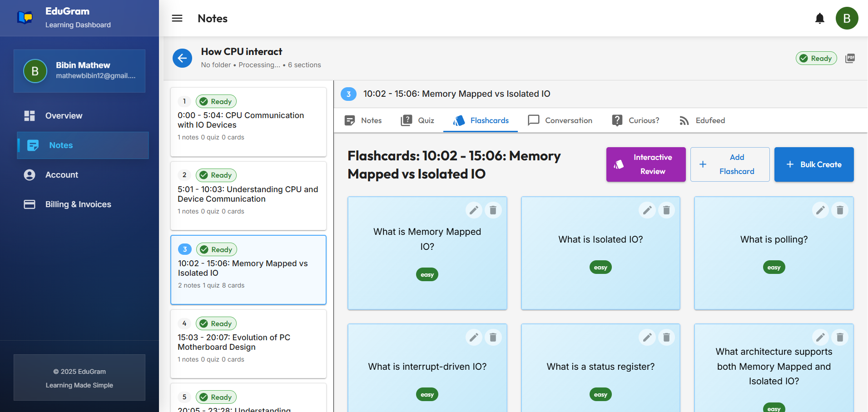Open Billing & Invoices in sidebar
Image resolution: width=868 pixels, height=412 pixels.
(78, 204)
